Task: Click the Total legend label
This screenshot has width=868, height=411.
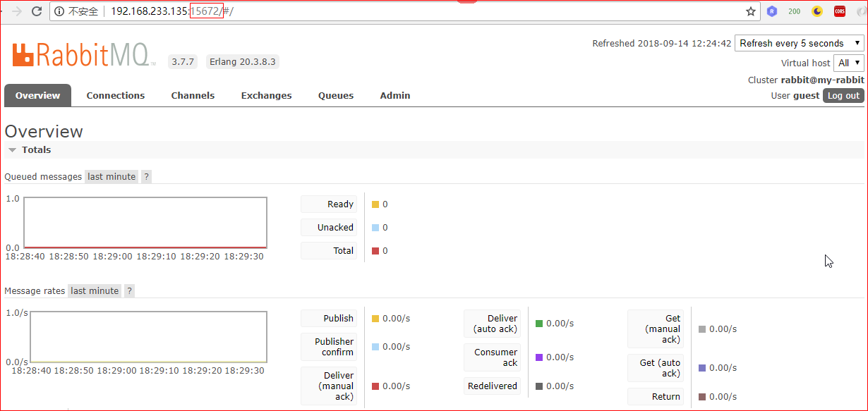Action: pyautogui.click(x=329, y=251)
